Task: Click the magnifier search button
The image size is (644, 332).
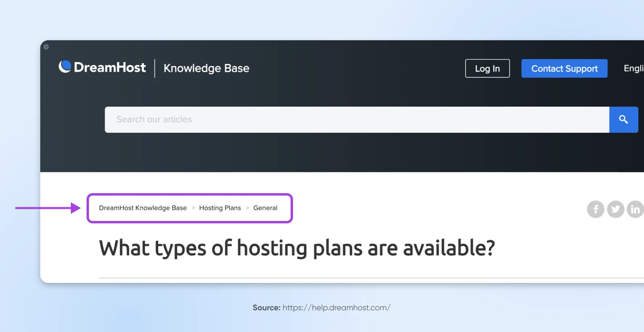Action: [x=623, y=120]
